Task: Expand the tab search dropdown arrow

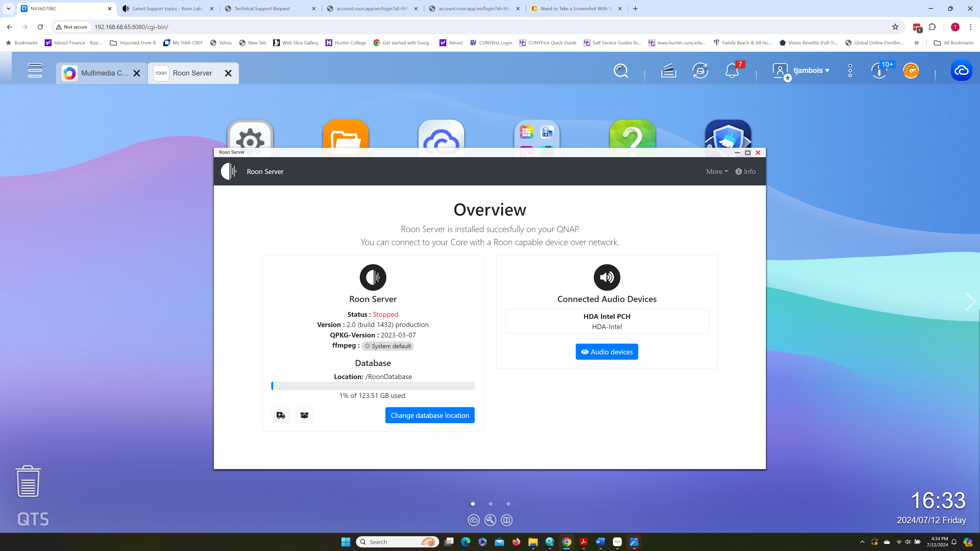Action: (8, 8)
